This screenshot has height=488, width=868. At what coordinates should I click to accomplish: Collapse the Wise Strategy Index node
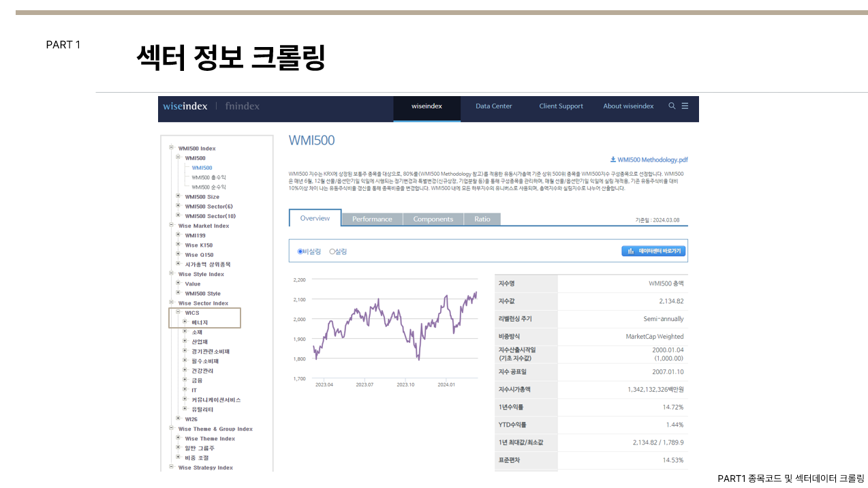point(171,467)
